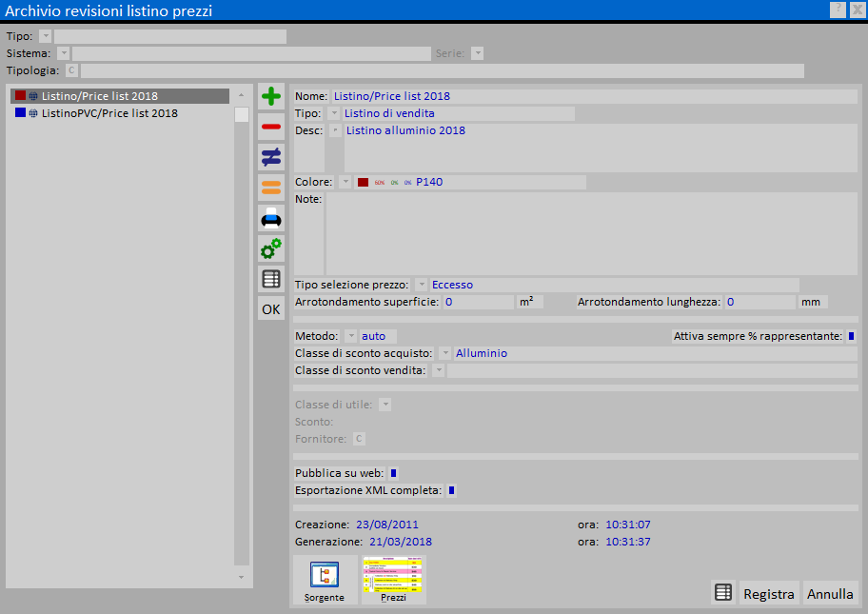868x614 pixels.
Task: Open the Sistema filter dropdown
Action: pyautogui.click(x=64, y=53)
